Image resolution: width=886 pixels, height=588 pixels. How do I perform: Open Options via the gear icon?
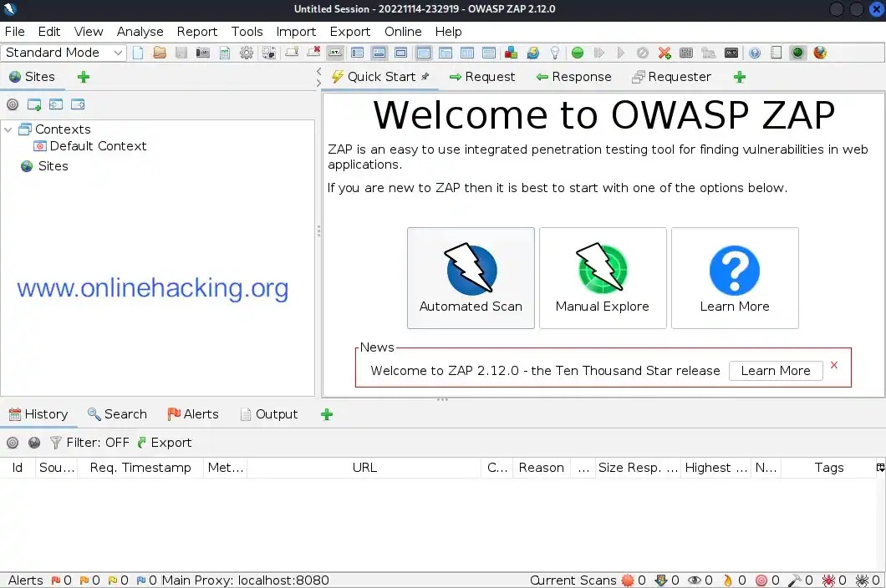[x=247, y=53]
